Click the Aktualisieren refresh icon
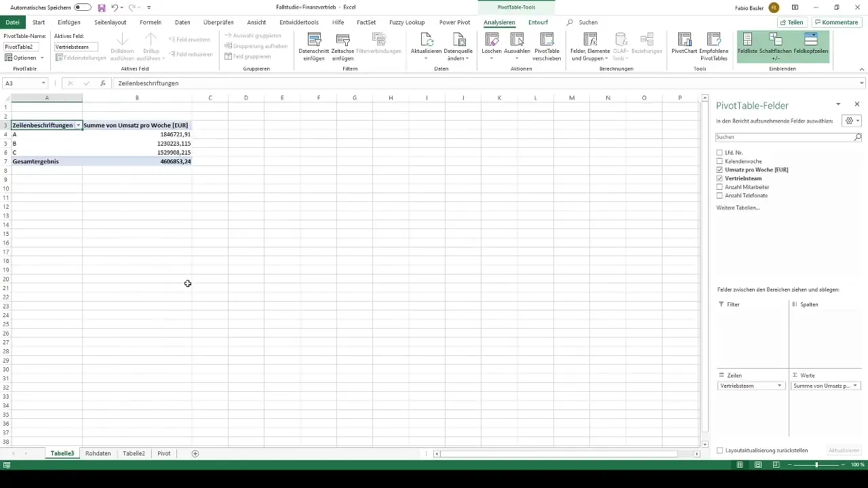This screenshot has width=868, height=488. 427,40
